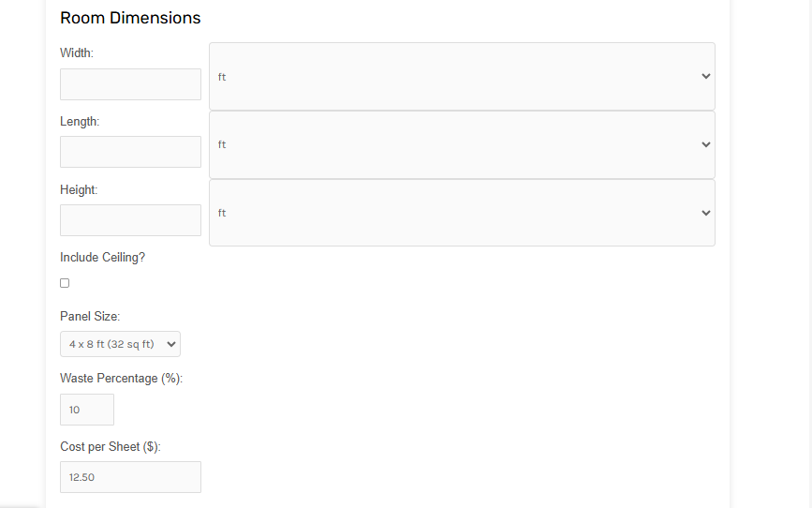
Task: Click the Height value input field
Action: pyautogui.click(x=130, y=220)
